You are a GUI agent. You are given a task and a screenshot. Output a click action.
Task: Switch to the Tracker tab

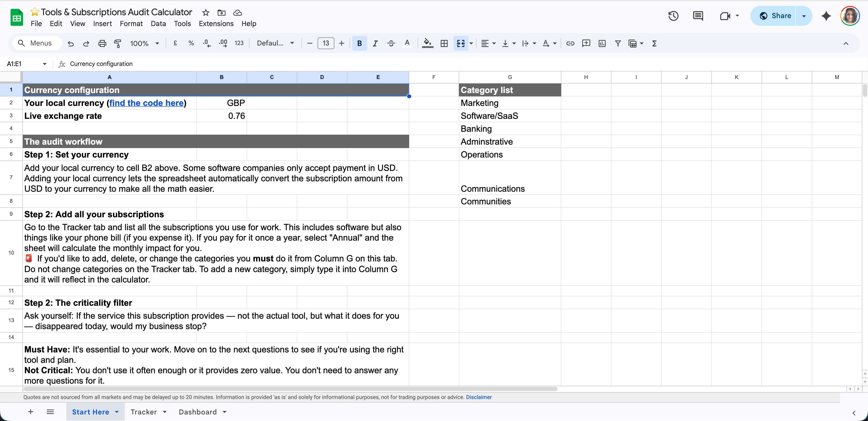tap(144, 412)
